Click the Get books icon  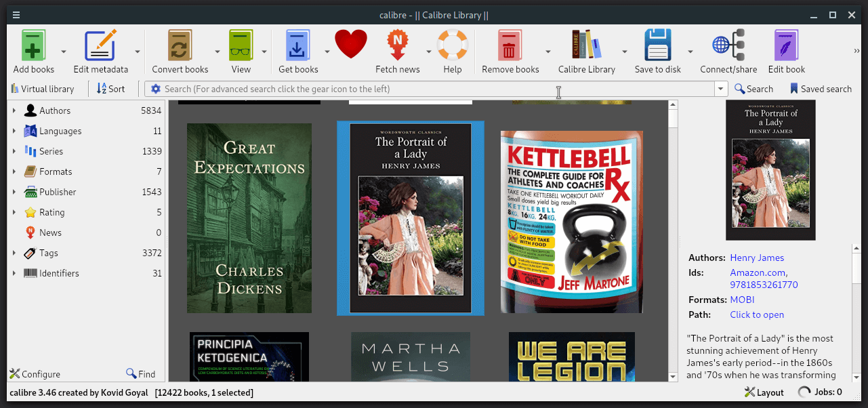tap(297, 46)
